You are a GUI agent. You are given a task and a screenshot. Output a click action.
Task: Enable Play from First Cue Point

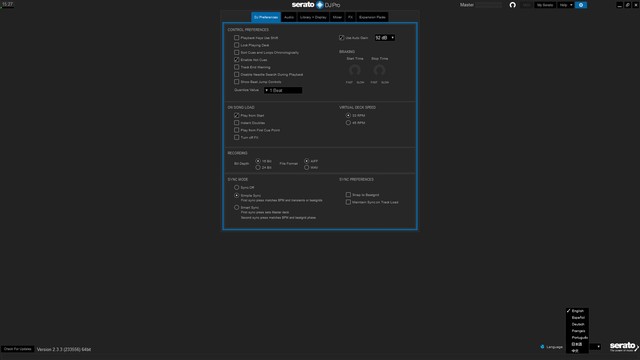[236, 130]
